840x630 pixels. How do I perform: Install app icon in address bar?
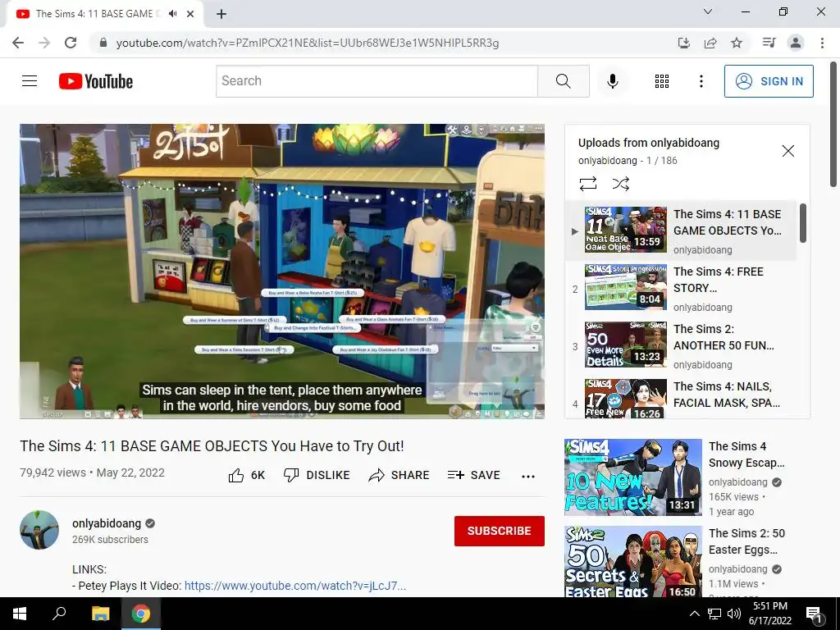(x=683, y=43)
